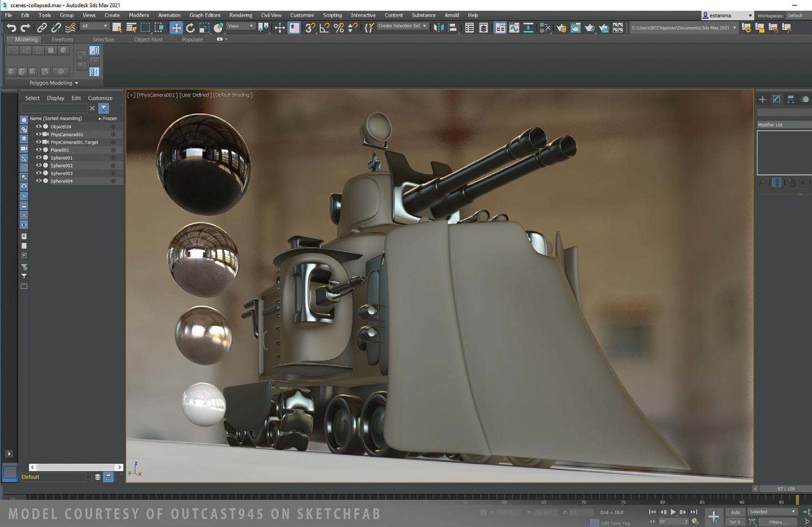Switch to the Freeform ribbon tab
Screen dimensions: 812x527
[x=62, y=40]
